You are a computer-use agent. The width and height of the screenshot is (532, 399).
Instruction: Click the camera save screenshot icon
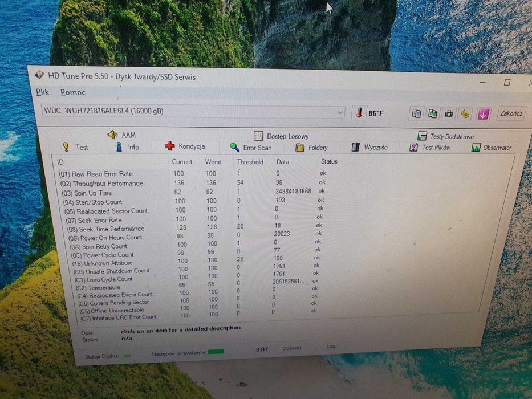coord(449,113)
